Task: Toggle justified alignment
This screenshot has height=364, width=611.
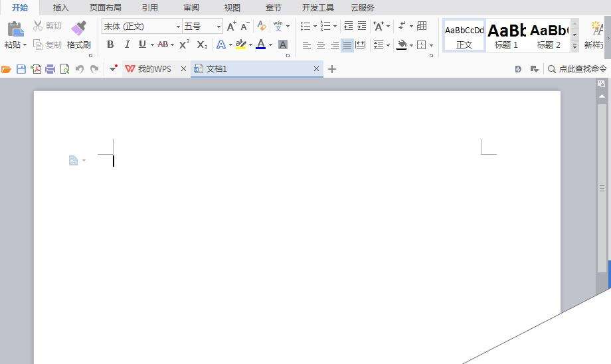Action: pos(347,45)
